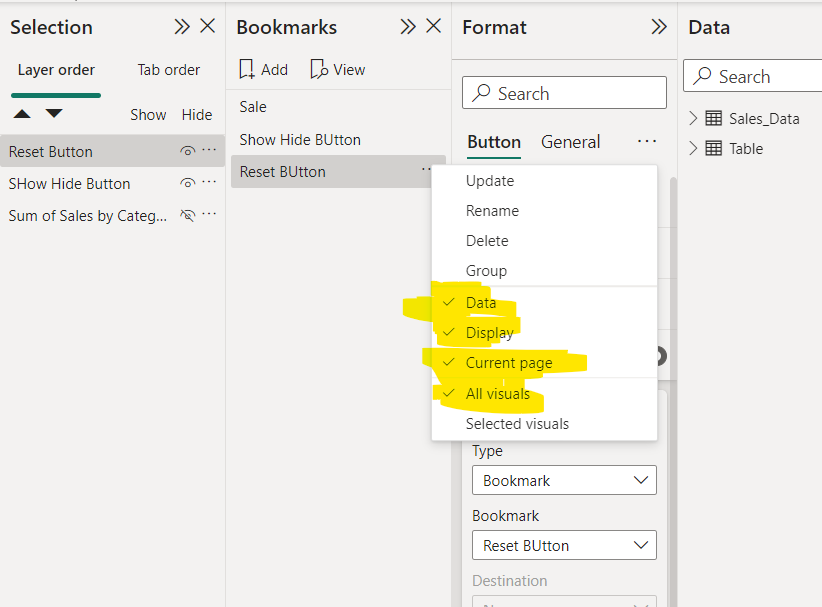Click the Data pane search magnifier icon
Screen dimensions: 822x607
tap(702, 77)
